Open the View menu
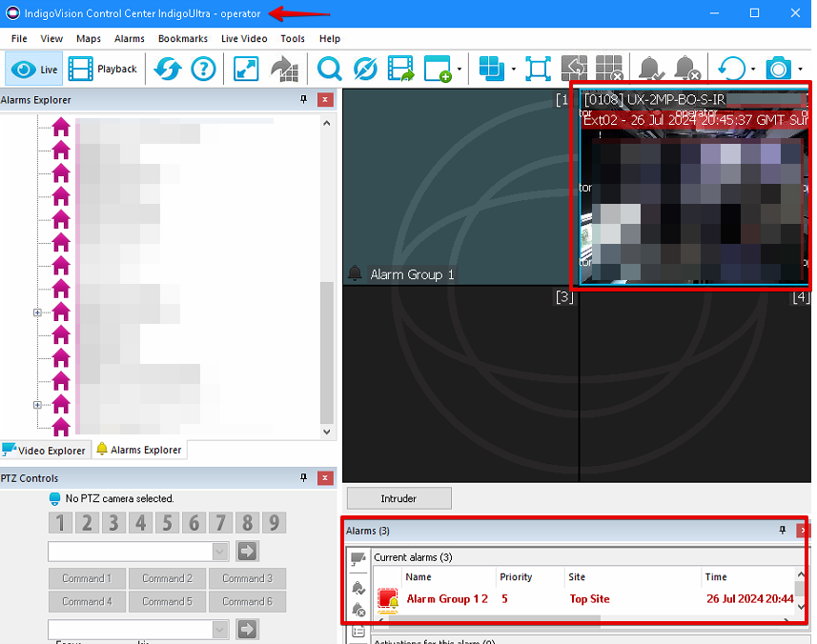 (51, 38)
